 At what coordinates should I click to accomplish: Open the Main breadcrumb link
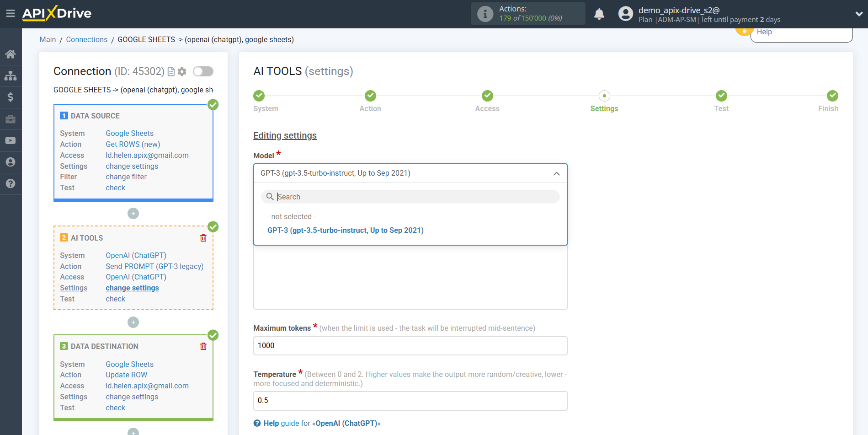48,39
